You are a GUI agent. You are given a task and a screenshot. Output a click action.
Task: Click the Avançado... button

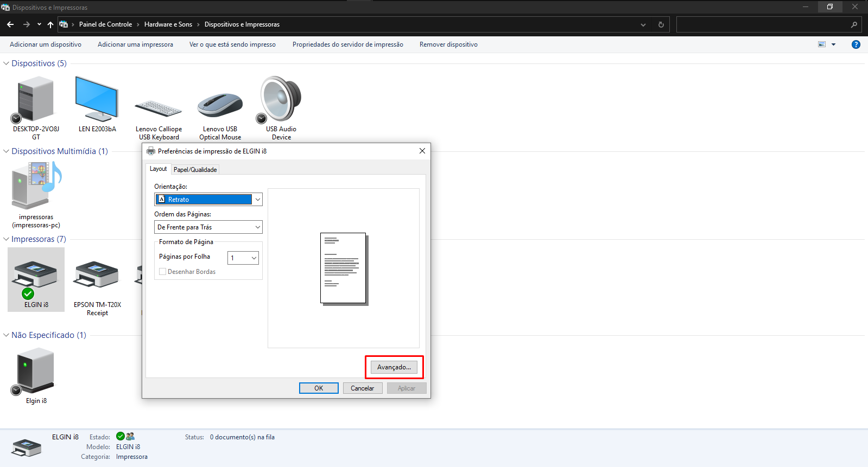pyautogui.click(x=394, y=367)
